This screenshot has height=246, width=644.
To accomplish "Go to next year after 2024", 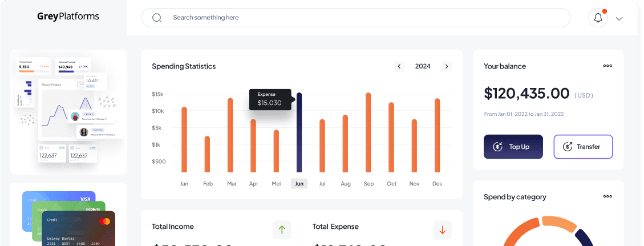I will coord(447,66).
